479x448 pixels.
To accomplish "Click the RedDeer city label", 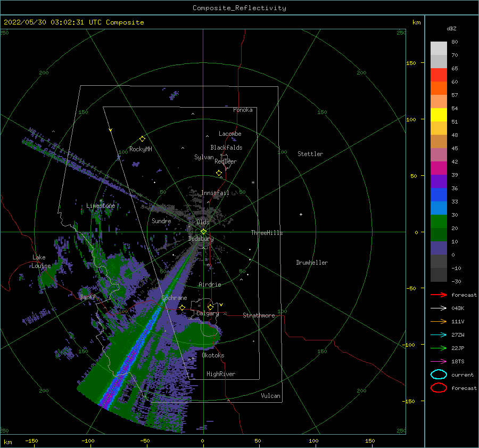I will point(226,161).
